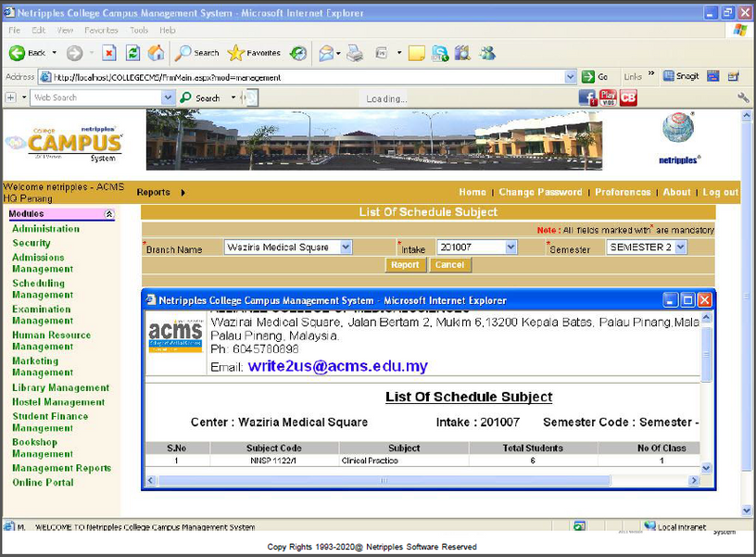Expand the Mail icon dropdown arrow
The width and height of the screenshot is (756, 557).
[338, 53]
